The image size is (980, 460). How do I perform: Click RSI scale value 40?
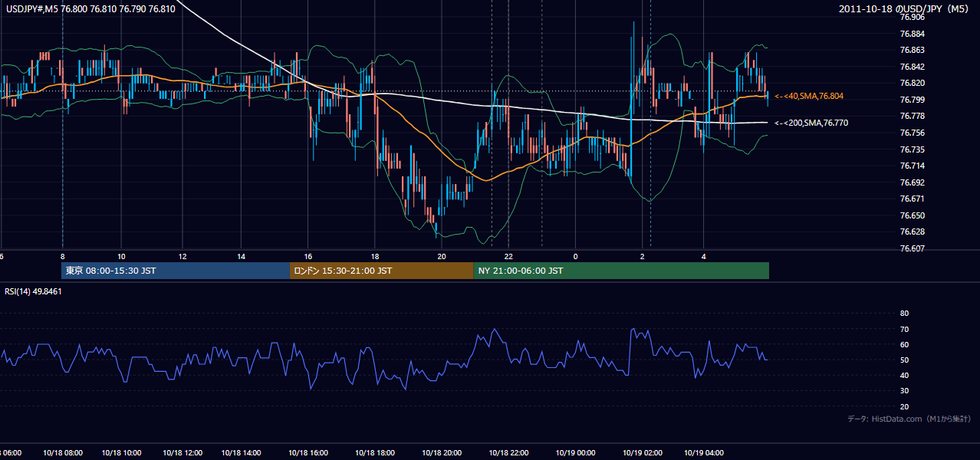point(904,376)
